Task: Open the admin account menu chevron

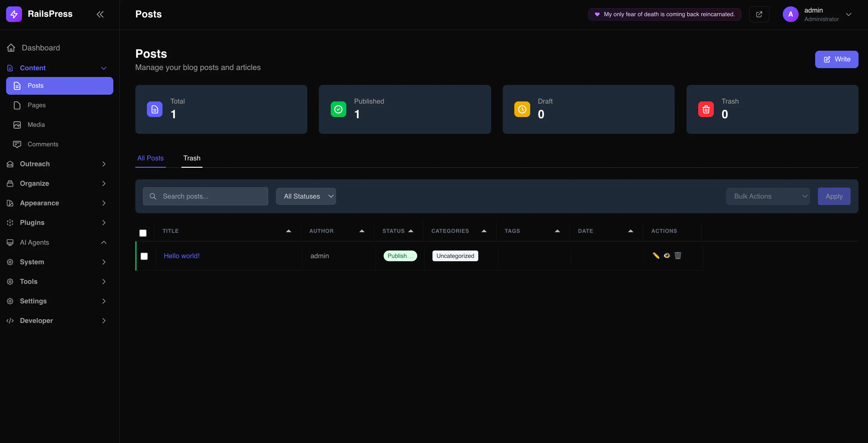Action: (848, 14)
